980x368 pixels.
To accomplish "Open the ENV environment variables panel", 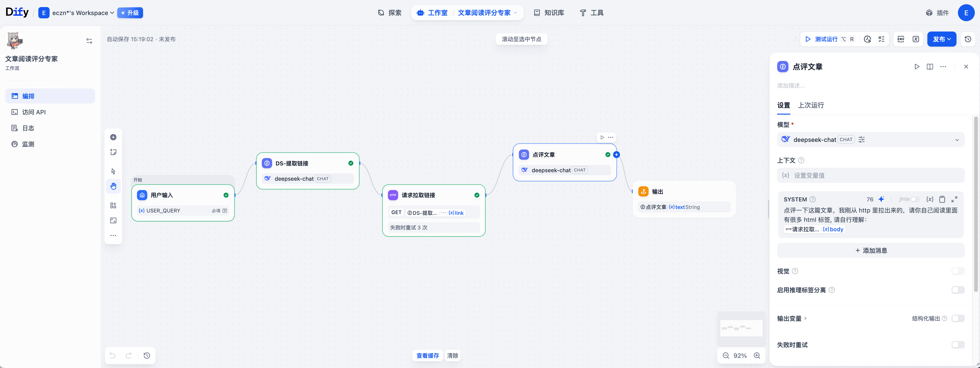I will tap(901, 39).
